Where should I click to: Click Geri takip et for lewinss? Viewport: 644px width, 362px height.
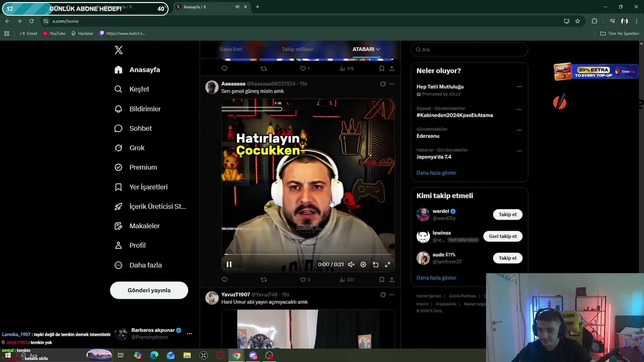(x=503, y=236)
